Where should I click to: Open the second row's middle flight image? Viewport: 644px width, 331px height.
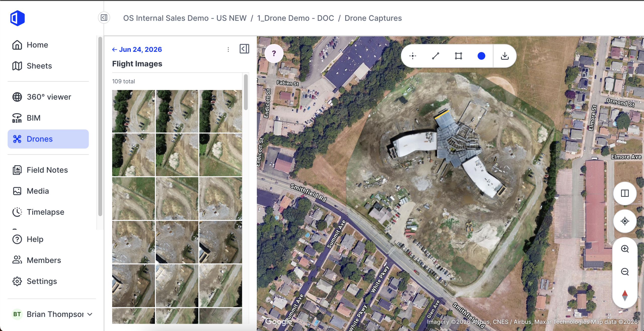(x=177, y=155)
